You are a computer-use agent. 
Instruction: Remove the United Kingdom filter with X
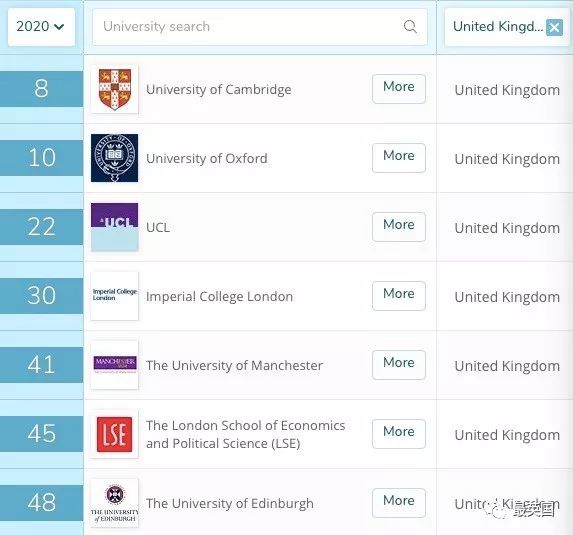coord(554,27)
